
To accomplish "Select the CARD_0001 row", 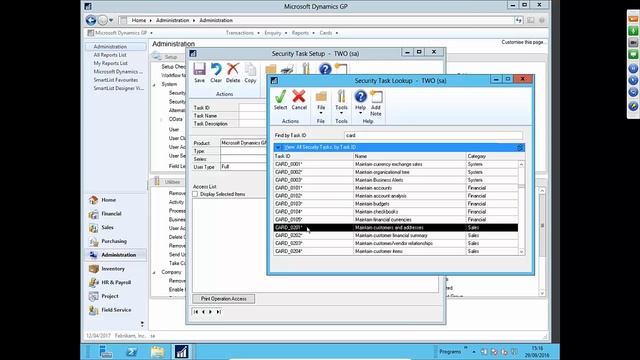I will [396, 164].
